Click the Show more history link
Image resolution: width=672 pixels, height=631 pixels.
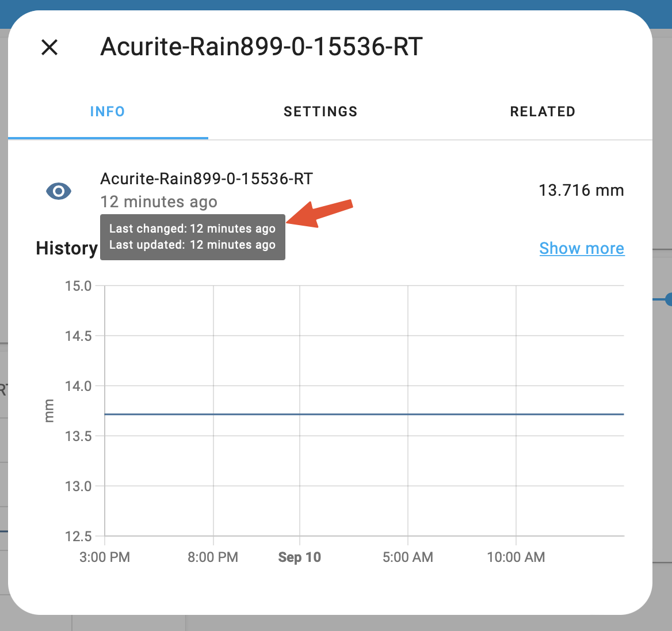coord(582,248)
